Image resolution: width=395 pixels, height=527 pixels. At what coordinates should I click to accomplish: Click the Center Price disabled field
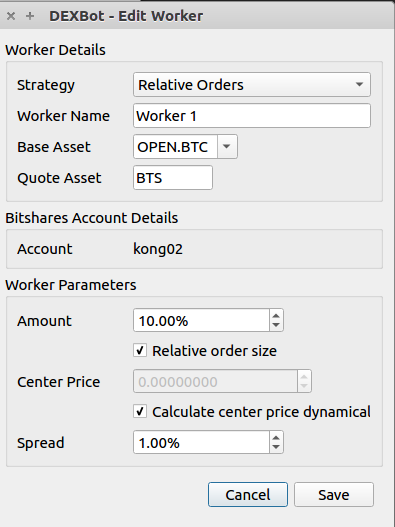click(x=222, y=381)
